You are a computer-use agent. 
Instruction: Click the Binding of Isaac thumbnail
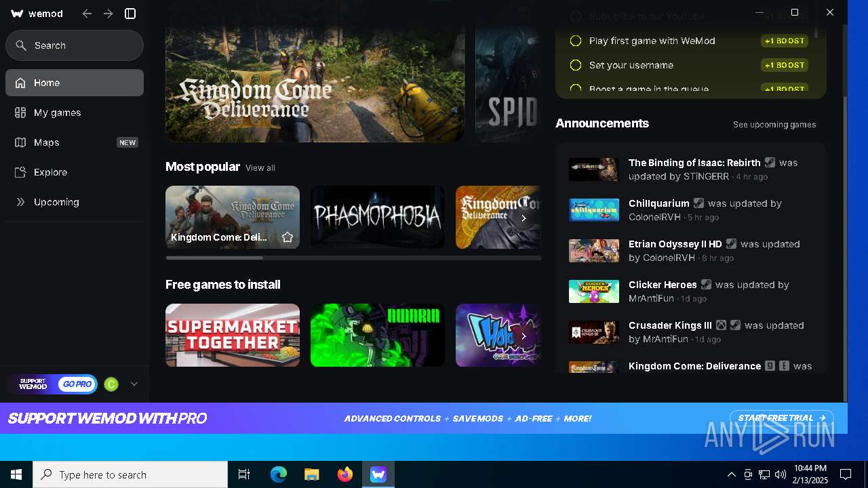click(x=594, y=169)
